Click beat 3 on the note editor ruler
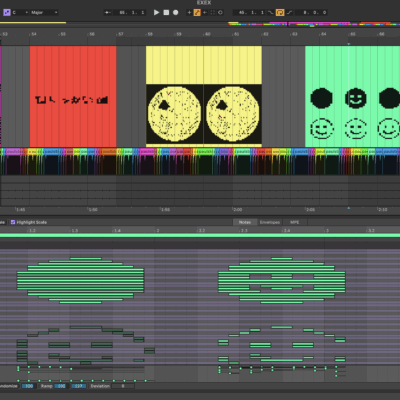 coord(327,230)
